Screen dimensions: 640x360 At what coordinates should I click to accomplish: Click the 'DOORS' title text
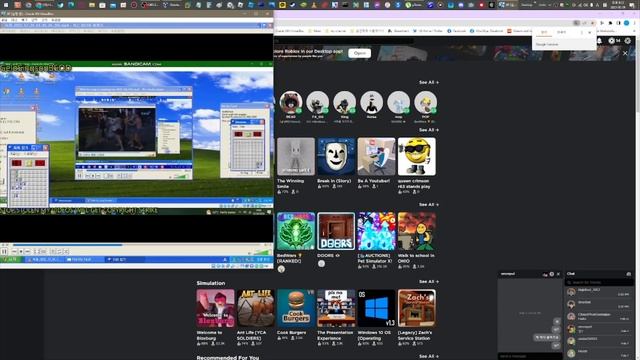click(325, 256)
